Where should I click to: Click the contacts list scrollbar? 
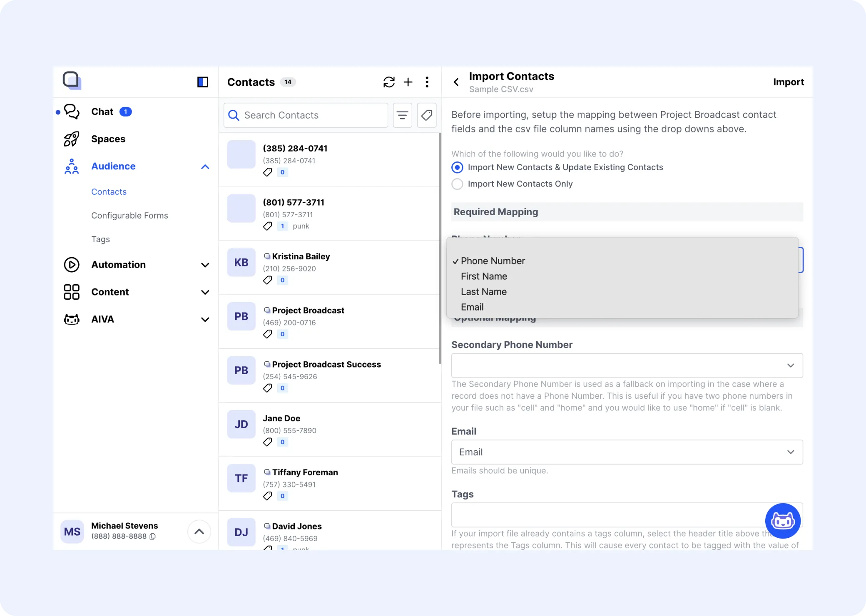[440, 248]
